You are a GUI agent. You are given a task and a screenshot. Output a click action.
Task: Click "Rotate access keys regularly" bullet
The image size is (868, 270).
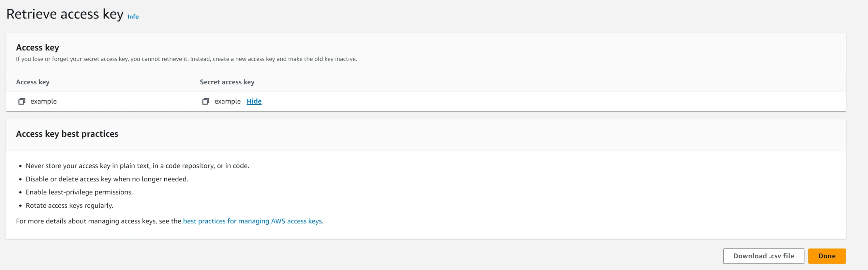point(69,206)
